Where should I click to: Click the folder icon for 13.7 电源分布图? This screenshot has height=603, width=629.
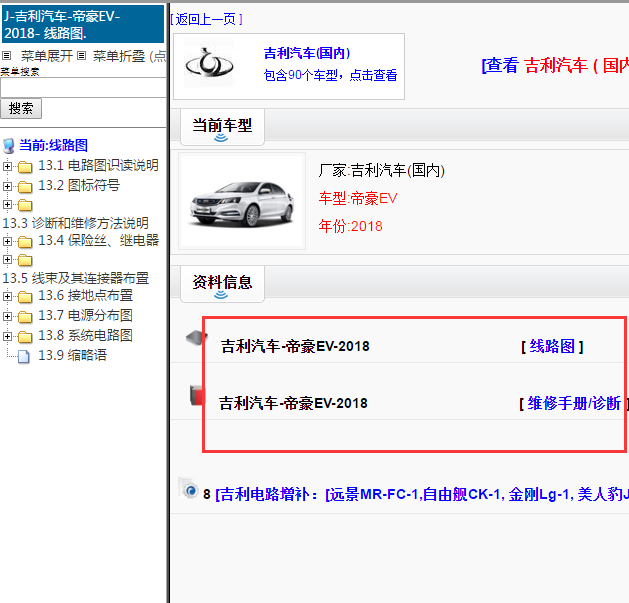pyautogui.click(x=25, y=317)
